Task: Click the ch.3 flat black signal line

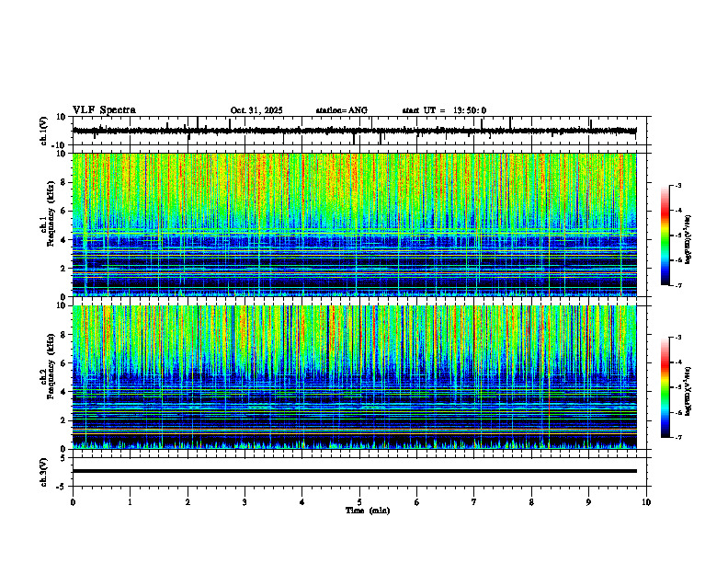Action: [x=354, y=471]
